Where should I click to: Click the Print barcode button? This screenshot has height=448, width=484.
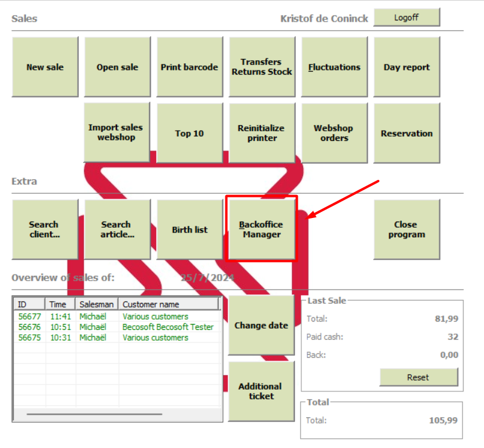(189, 67)
